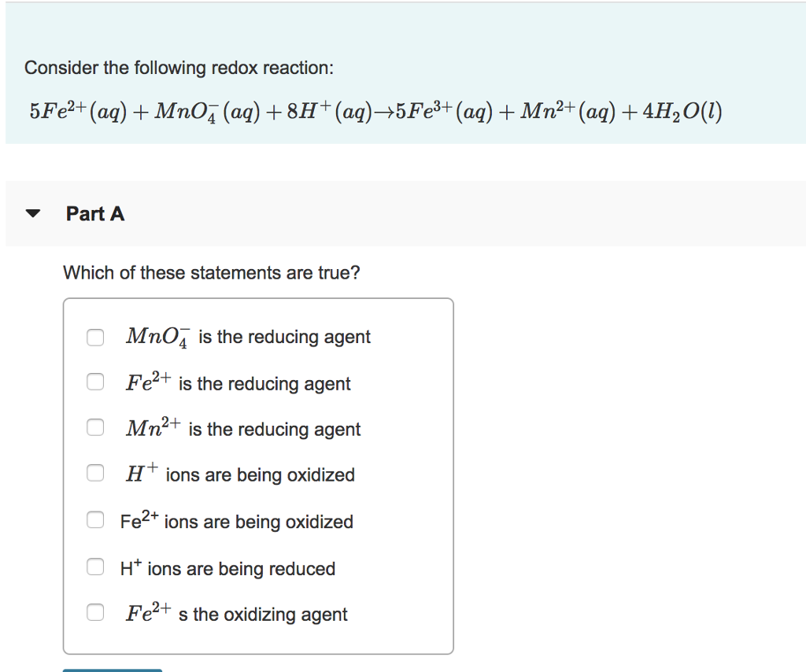806x672 pixels.
Task: Check the "H+ ions are being reduced" option
Action: [95, 567]
